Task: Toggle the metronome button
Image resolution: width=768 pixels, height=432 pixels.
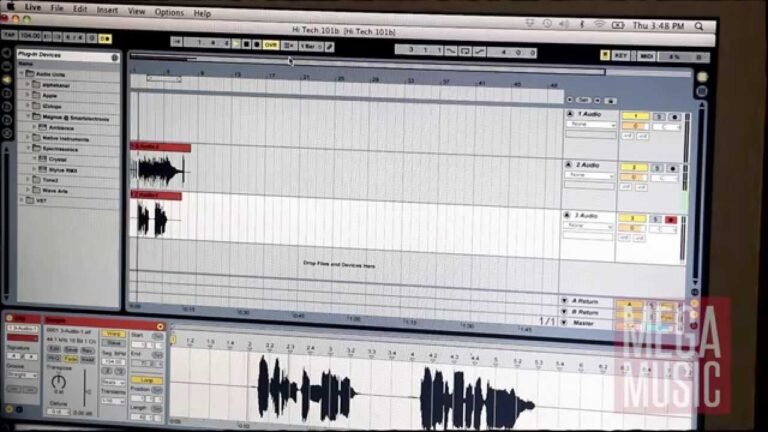Action: (x=105, y=39)
